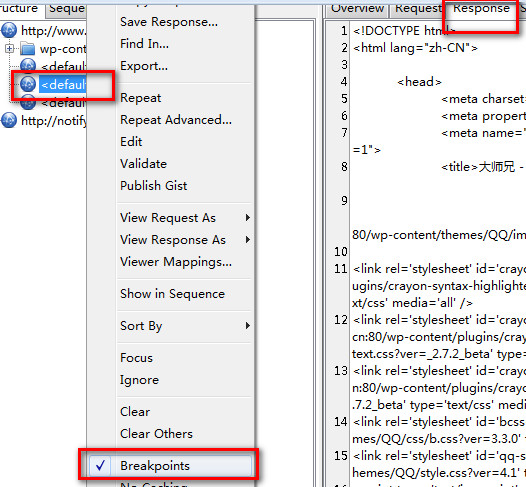Click the text.css?ver=_2.7.2_beta line
This screenshot has height=487, width=526.
439,354
